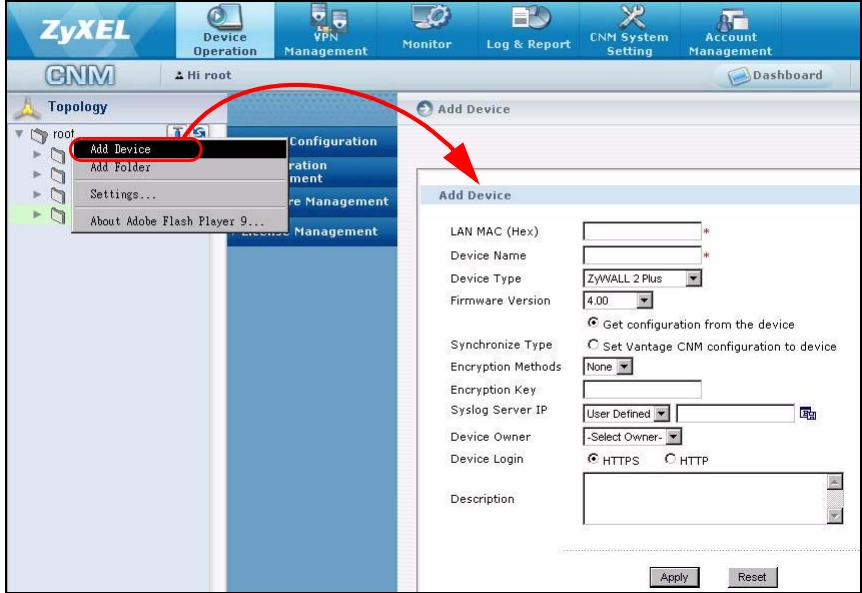Open the Account Management tab

[730, 30]
